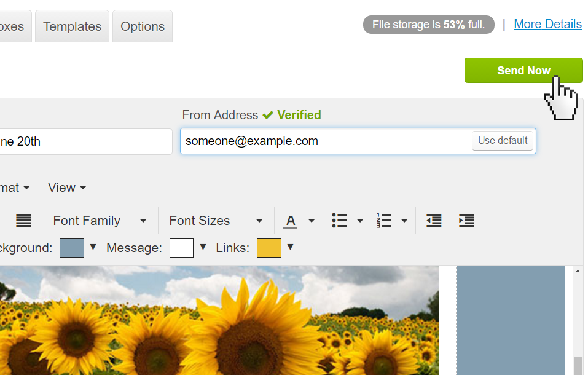
Task: Open the View menu
Action: click(x=67, y=187)
